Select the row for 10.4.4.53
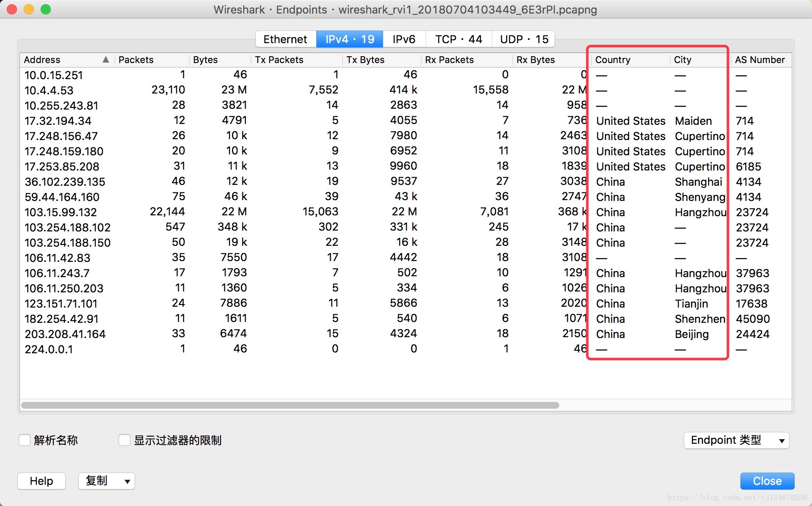812x506 pixels. pos(406,90)
